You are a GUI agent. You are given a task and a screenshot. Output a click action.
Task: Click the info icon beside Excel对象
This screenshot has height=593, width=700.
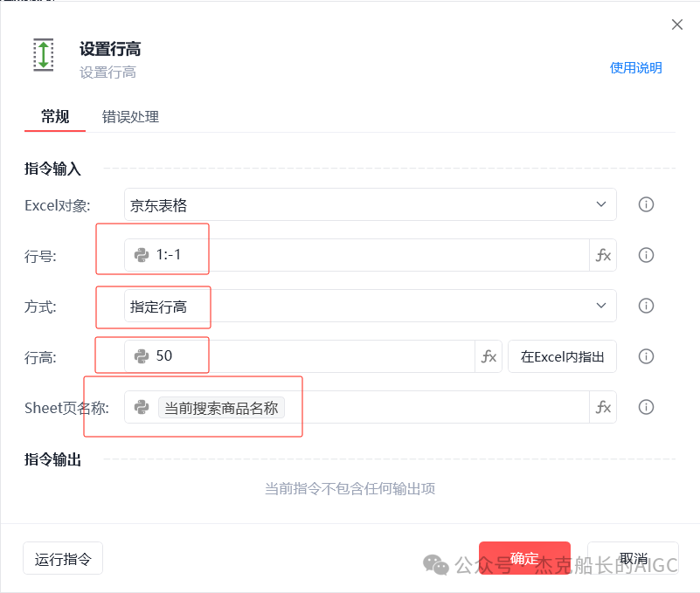tap(646, 204)
